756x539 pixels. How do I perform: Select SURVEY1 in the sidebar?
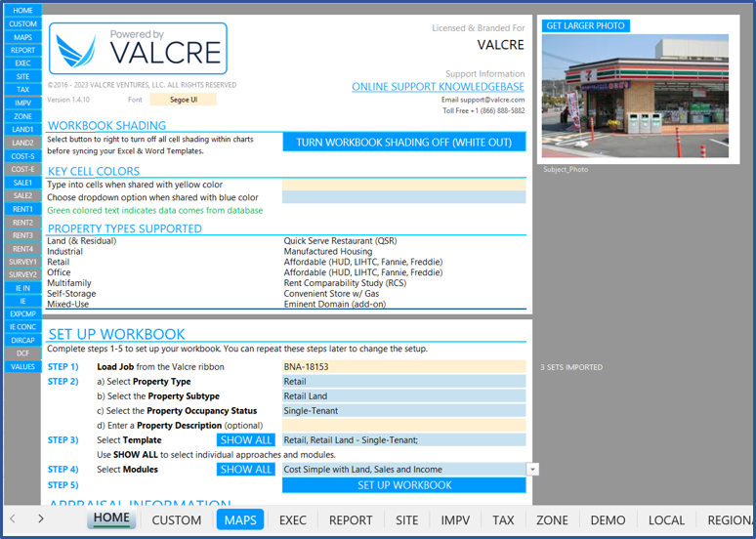pyautogui.click(x=22, y=262)
